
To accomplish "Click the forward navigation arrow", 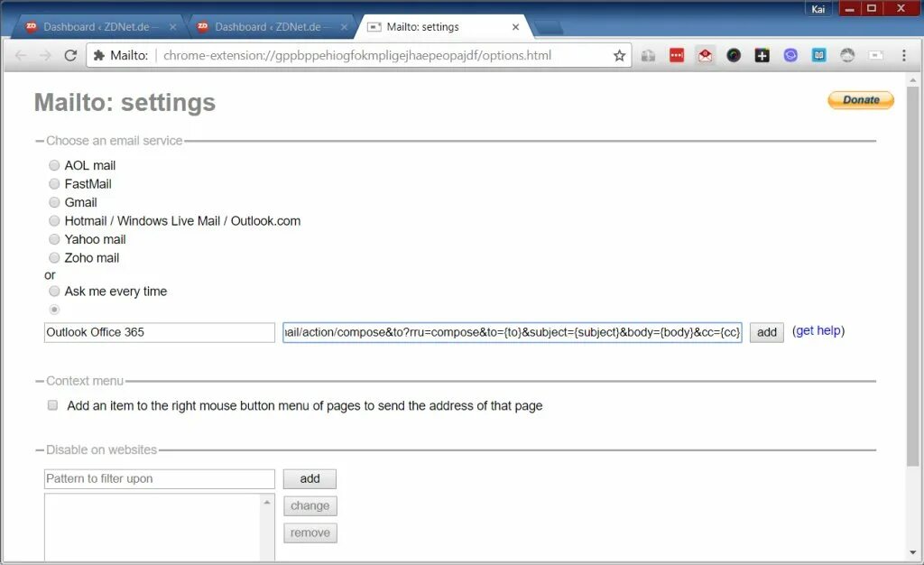I will pyautogui.click(x=45, y=55).
